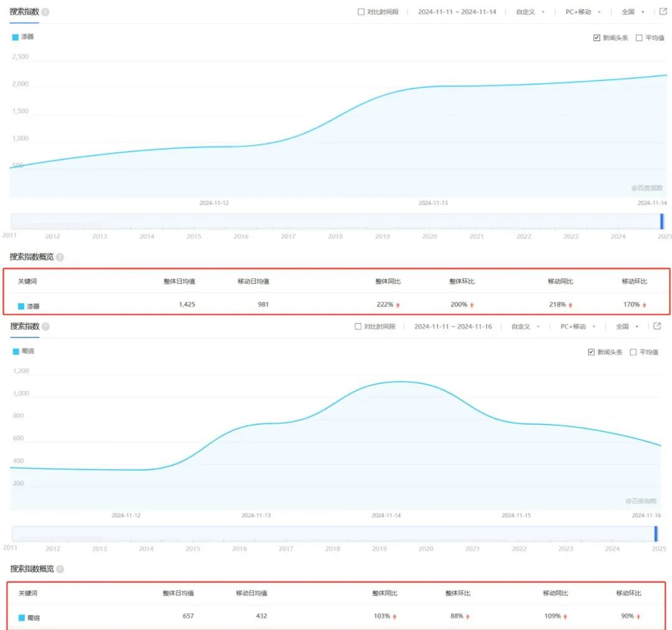
Task: Click the blue handle on top timeline slider
Action: tap(661, 221)
